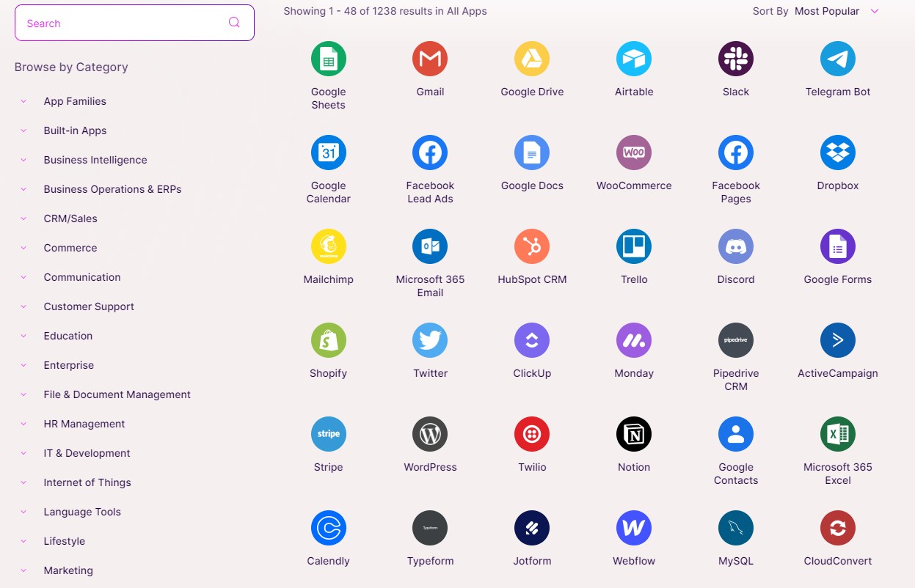Open the Facebook Lead Ads icon
Viewport: 915px width, 588px height.
click(x=430, y=152)
